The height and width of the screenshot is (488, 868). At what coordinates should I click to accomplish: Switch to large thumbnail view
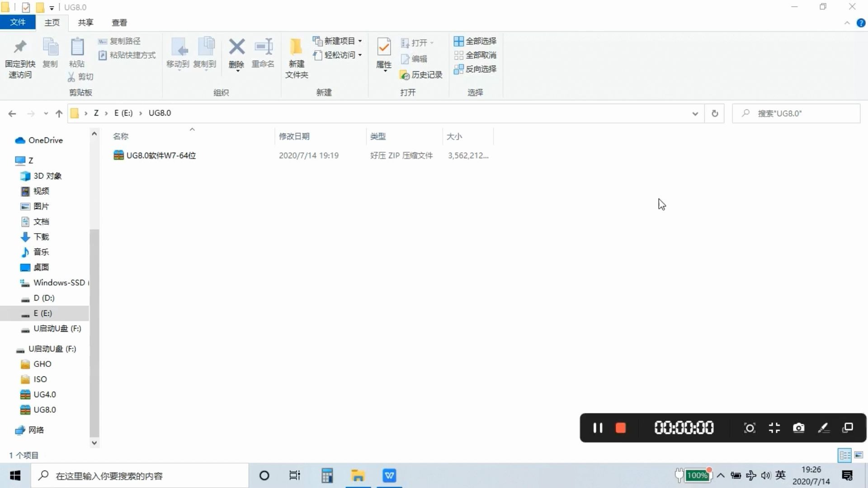click(x=859, y=455)
